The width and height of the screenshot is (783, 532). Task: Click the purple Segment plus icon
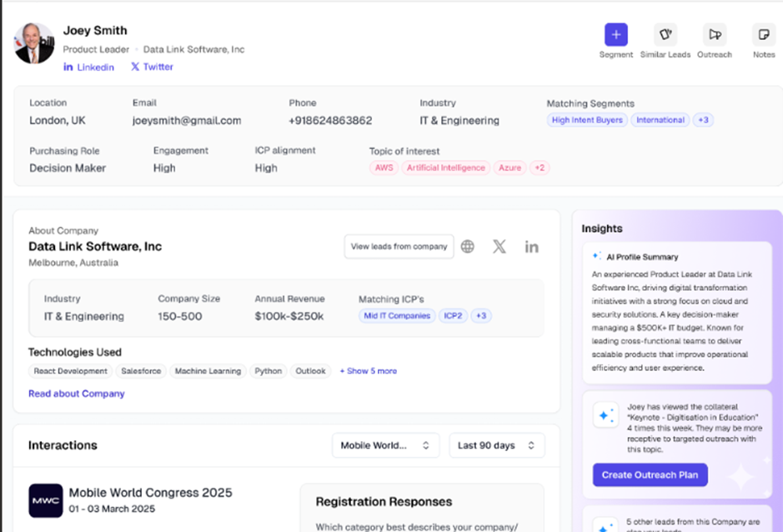click(x=615, y=35)
